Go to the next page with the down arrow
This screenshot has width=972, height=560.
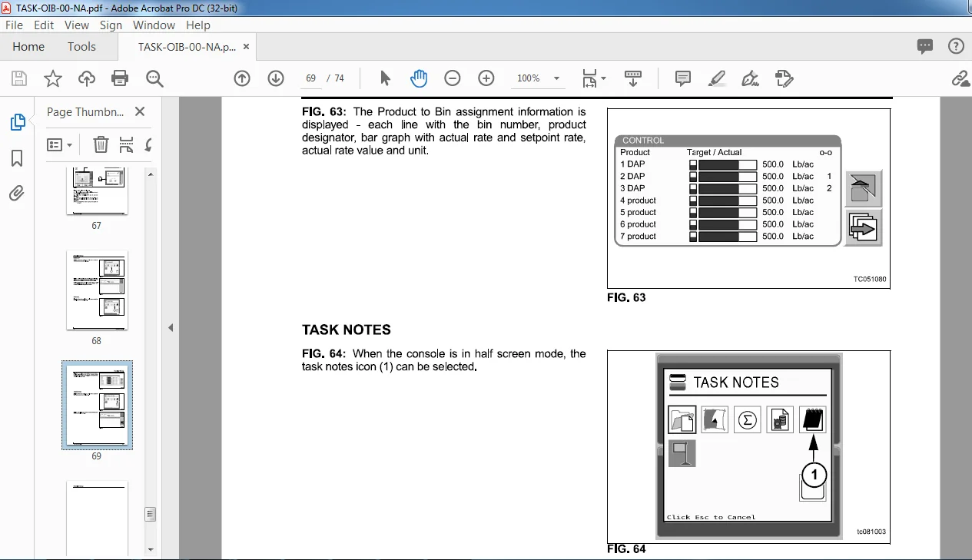(276, 78)
